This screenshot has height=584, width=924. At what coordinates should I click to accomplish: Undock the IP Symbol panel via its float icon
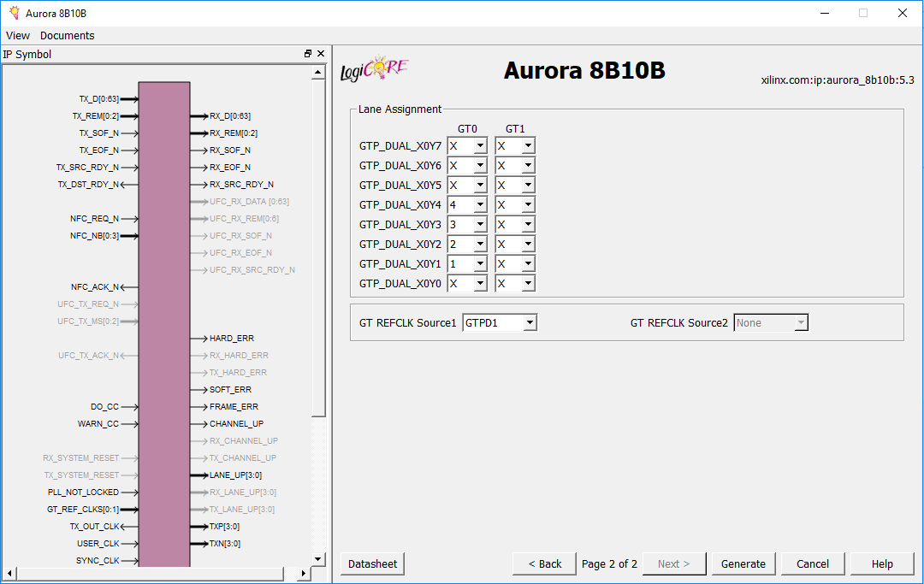click(307, 53)
